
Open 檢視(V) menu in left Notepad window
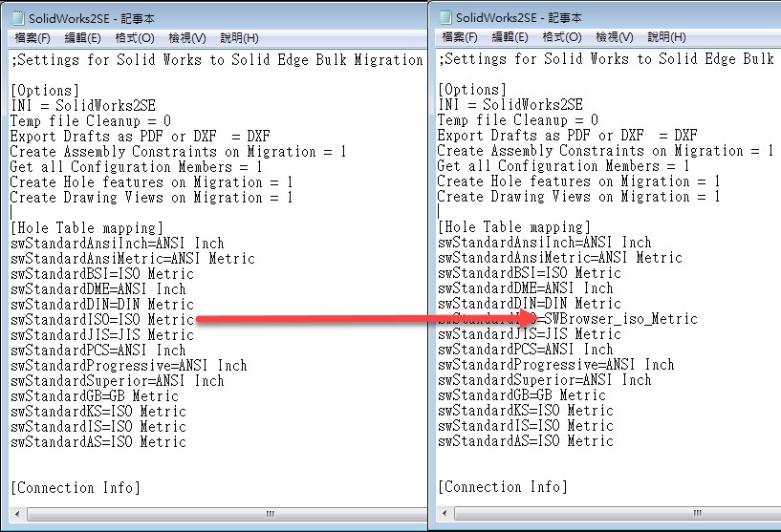[187, 38]
